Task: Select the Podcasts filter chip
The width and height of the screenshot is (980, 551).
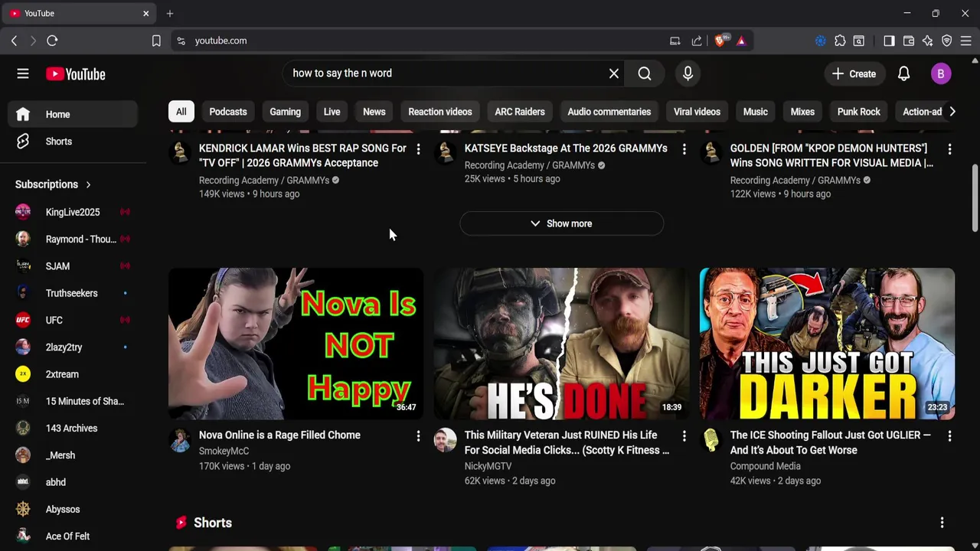Action: [228, 112]
